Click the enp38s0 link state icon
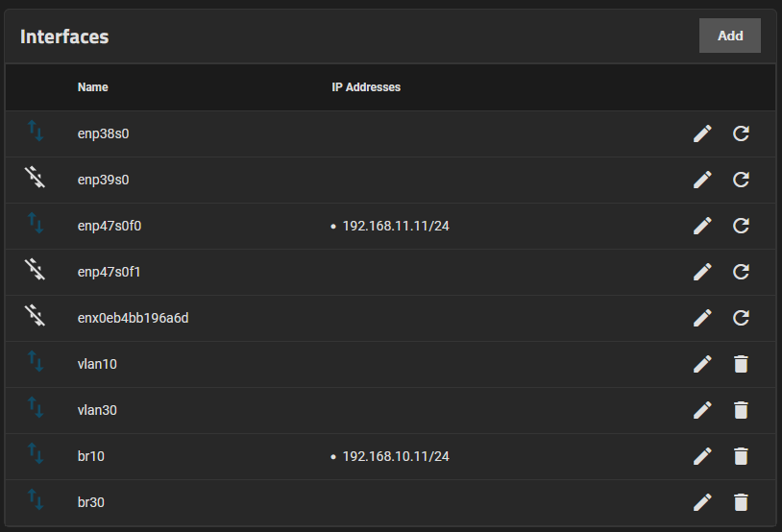The height and width of the screenshot is (532, 782). pyautogui.click(x=36, y=132)
